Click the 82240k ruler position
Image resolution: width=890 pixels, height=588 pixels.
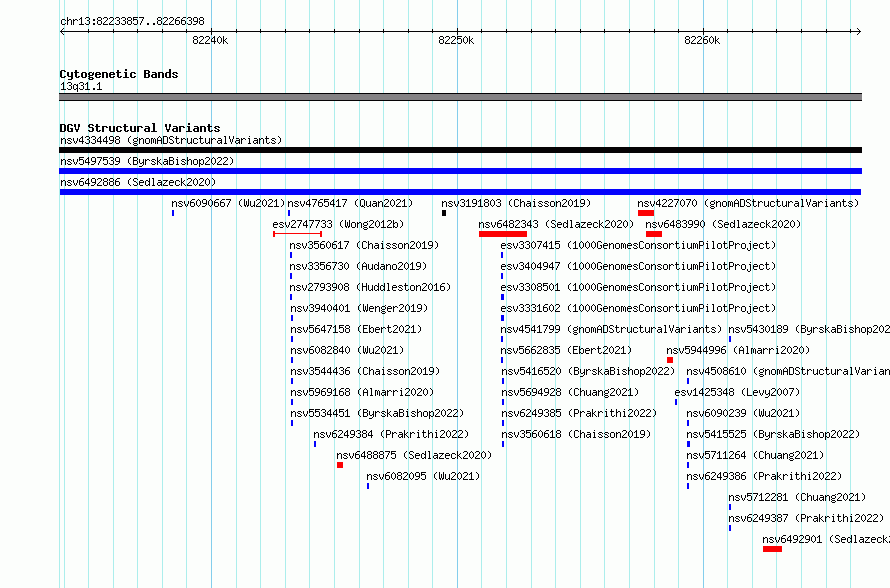(211, 40)
